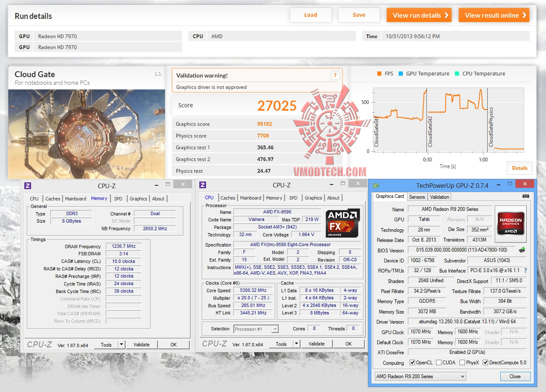
Task: Minimize the CPU-Z memory timings window
Action: coord(157,184)
